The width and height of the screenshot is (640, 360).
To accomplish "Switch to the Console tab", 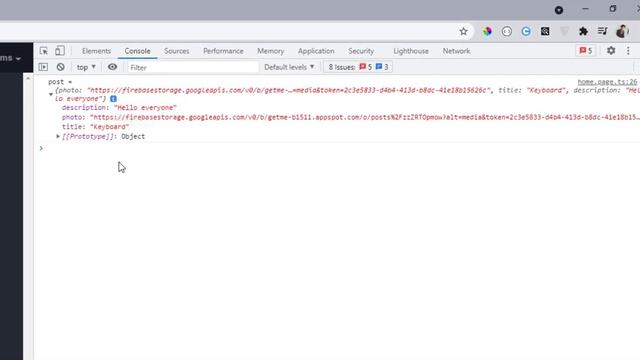I will 138,51.
